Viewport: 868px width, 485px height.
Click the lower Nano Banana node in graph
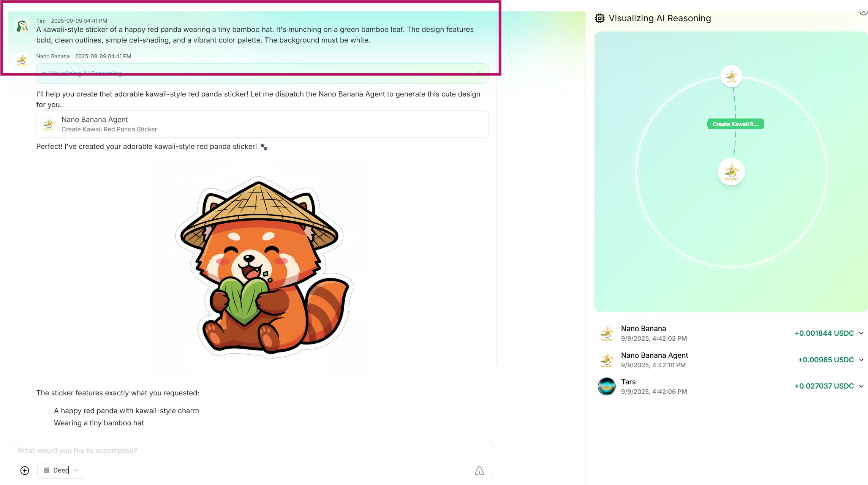pyautogui.click(x=731, y=172)
